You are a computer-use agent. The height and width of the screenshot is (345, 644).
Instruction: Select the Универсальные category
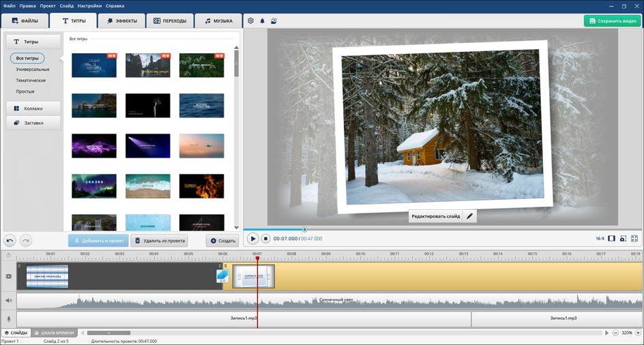33,70
